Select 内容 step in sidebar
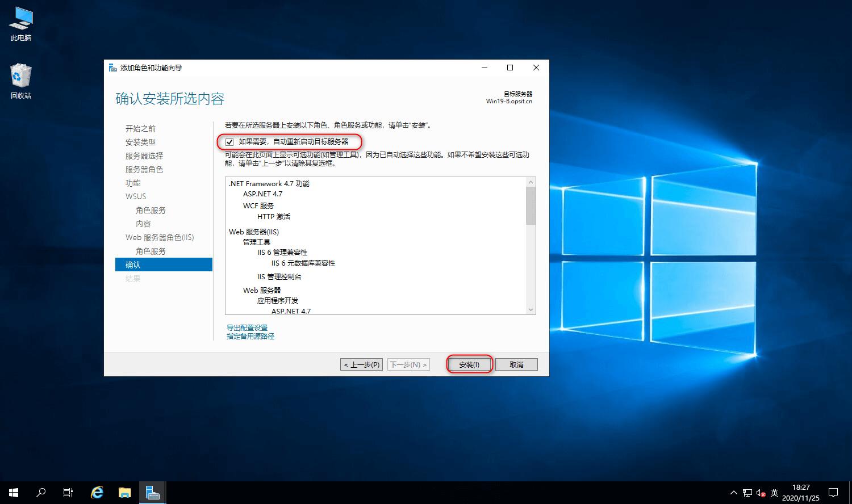The width and height of the screenshot is (852, 504). click(143, 224)
